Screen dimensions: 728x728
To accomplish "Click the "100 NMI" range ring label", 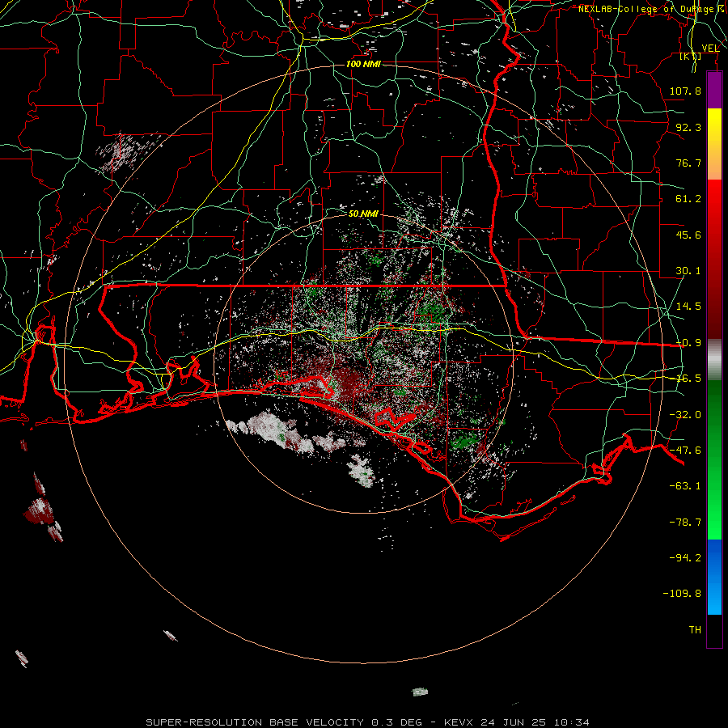I will point(363,64).
